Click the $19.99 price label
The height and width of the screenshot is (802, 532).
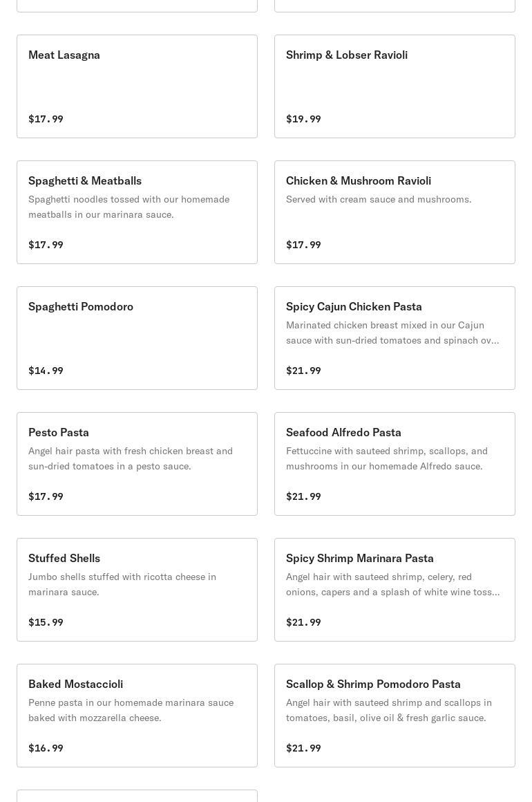pyautogui.click(x=303, y=119)
